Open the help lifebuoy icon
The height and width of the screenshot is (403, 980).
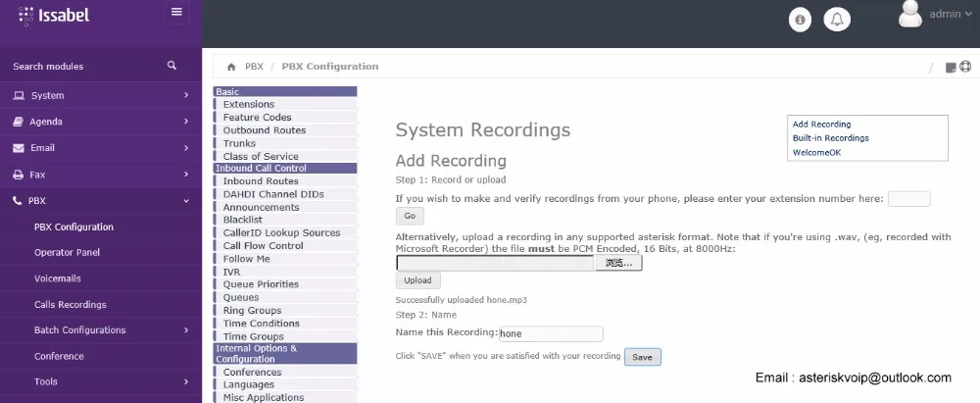pos(965,67)
